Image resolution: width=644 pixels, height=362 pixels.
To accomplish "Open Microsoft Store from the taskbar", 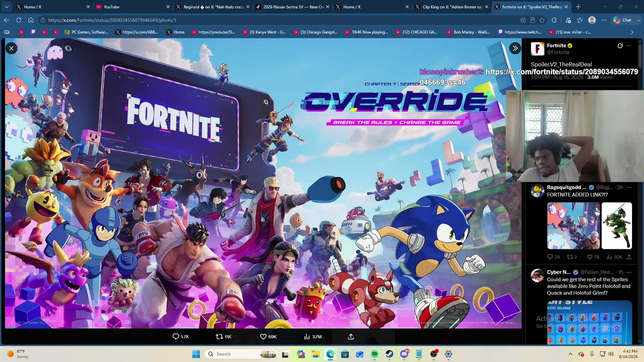I will coord(345,354).
